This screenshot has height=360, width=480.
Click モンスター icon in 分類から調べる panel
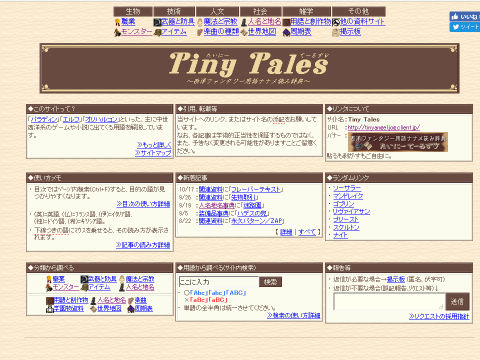tap(49, 287)
